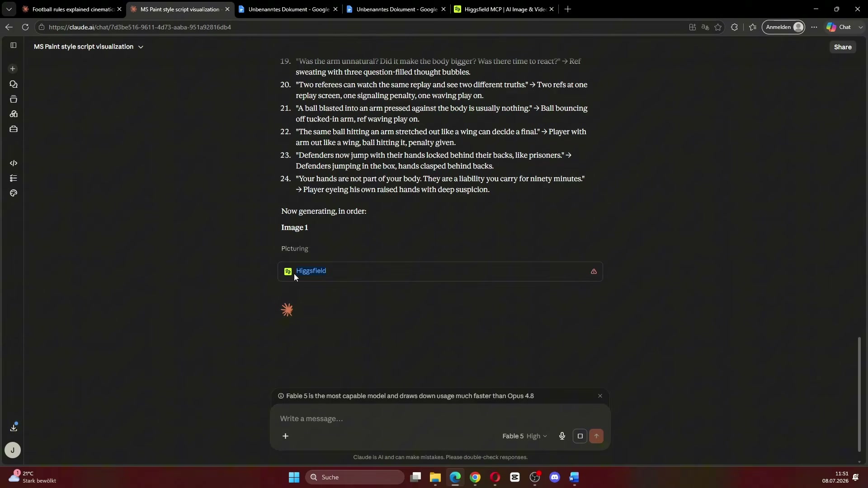Click the warning icon on Higgsfield card
Screen dimensions: 868x488
(594, 272)
